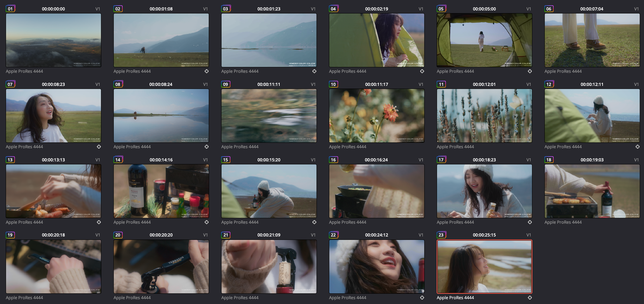Click the clip number badge 19
Image resolution: width=644 pixels, height=304 pixels.
(10, 235)
